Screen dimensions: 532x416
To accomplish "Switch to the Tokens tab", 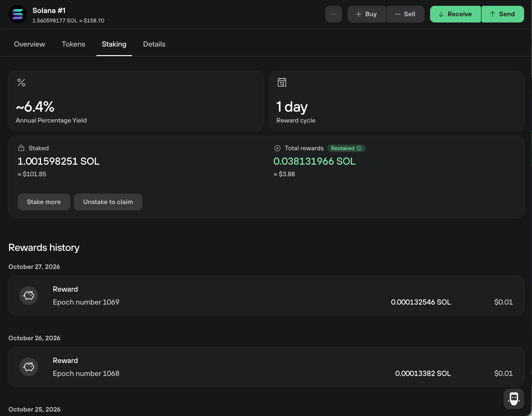I will pyautogui.click(x=73, y=44).
